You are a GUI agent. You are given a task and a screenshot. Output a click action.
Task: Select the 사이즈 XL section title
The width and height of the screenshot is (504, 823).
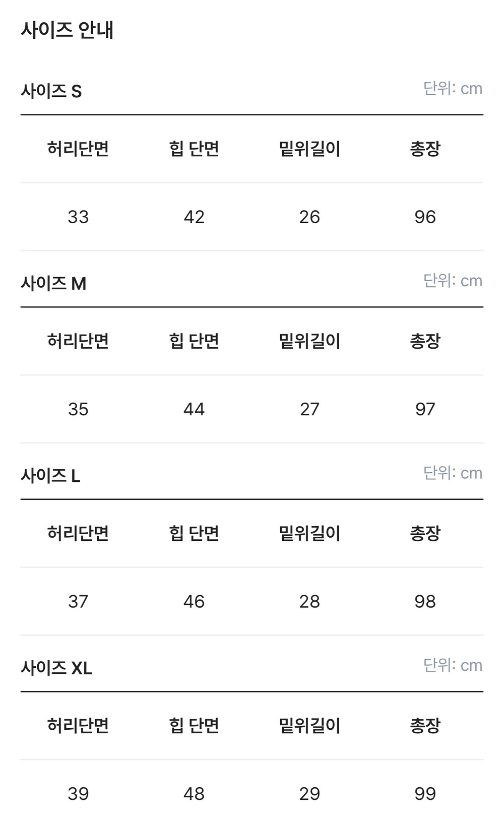[x=56, y=668]
